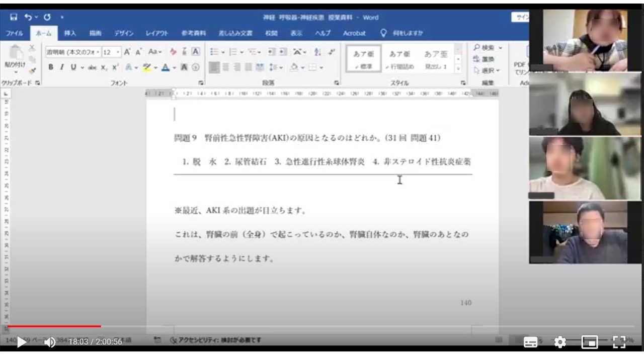Open video settings gear icon
This screenshot has height=362, width=644.
560,342
